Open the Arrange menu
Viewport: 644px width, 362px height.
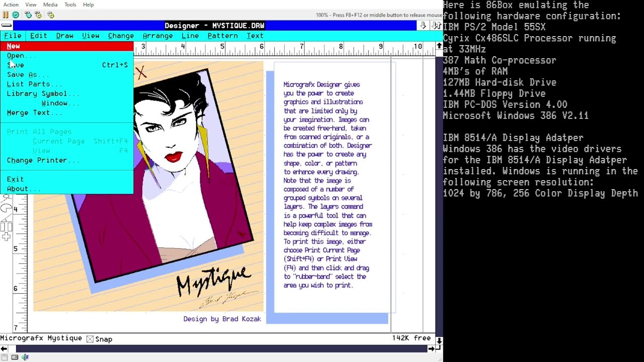157,36
